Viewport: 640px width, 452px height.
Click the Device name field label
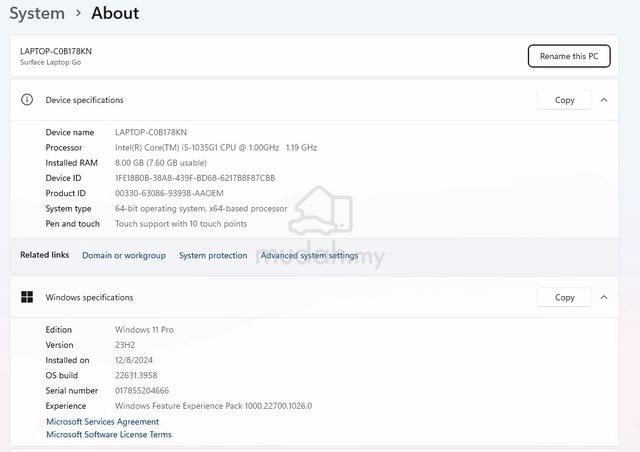(x=69, y=132)
